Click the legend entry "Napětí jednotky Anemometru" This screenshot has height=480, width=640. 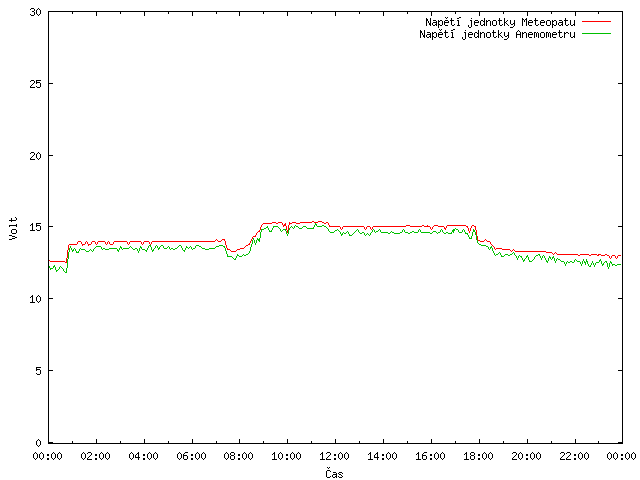497,34
